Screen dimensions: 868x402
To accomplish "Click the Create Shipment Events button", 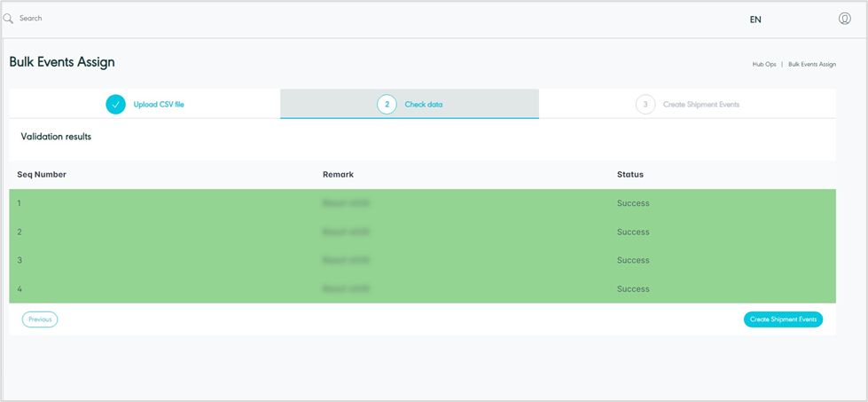I will (x=783, y=319).
